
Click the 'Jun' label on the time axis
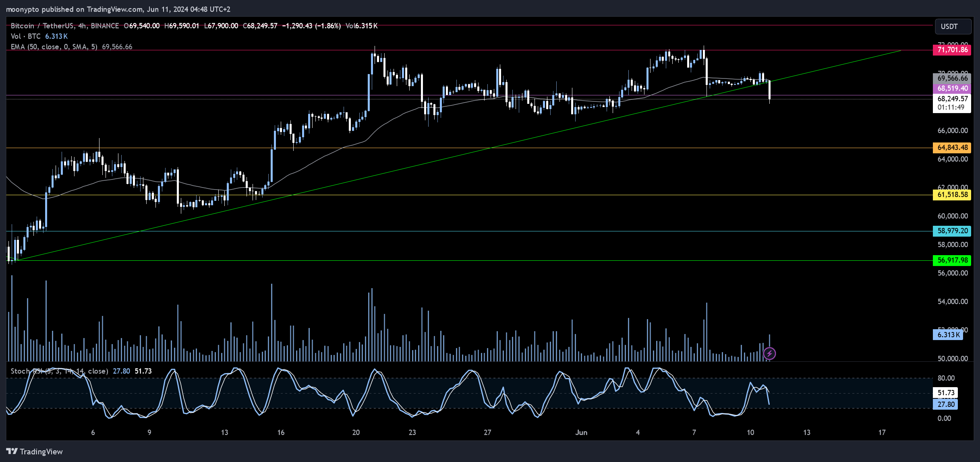(581, 433)
